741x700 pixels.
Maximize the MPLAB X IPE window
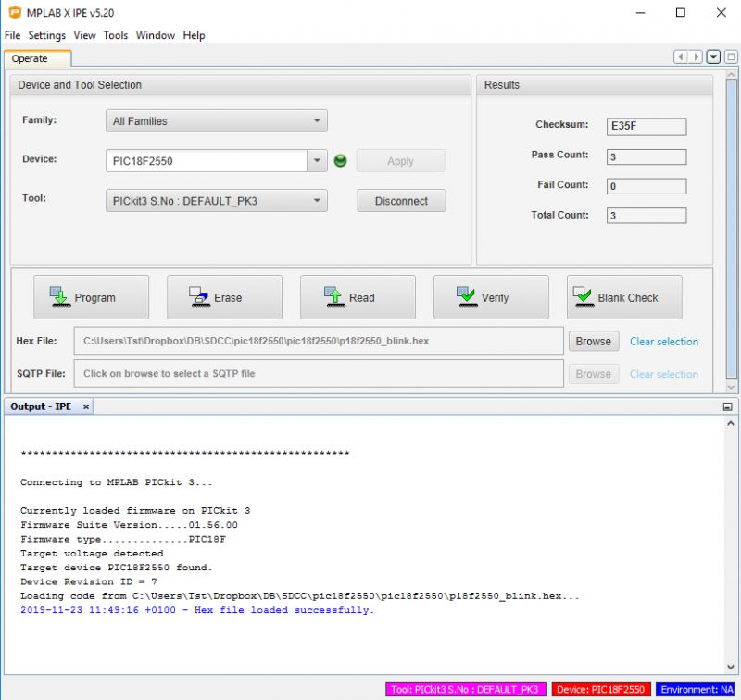click(x=681, y=13)
